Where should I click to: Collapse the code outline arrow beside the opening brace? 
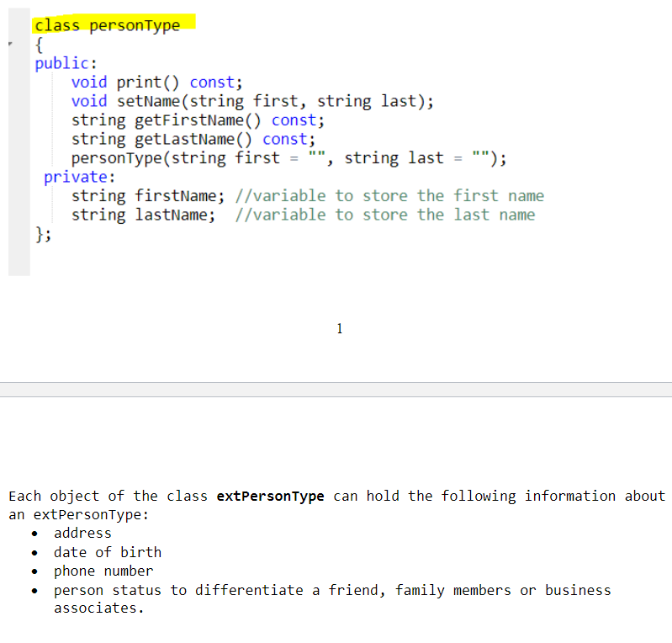pos(10,43)
